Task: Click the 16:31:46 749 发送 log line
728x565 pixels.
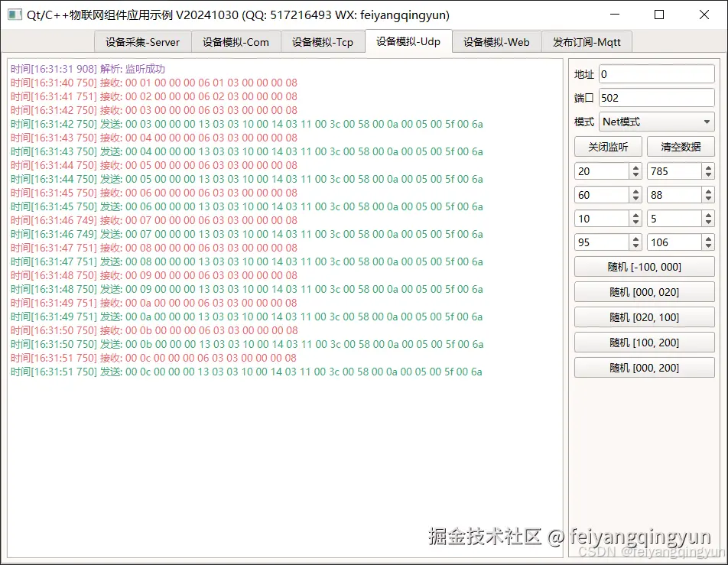Action: pos(246,235)
